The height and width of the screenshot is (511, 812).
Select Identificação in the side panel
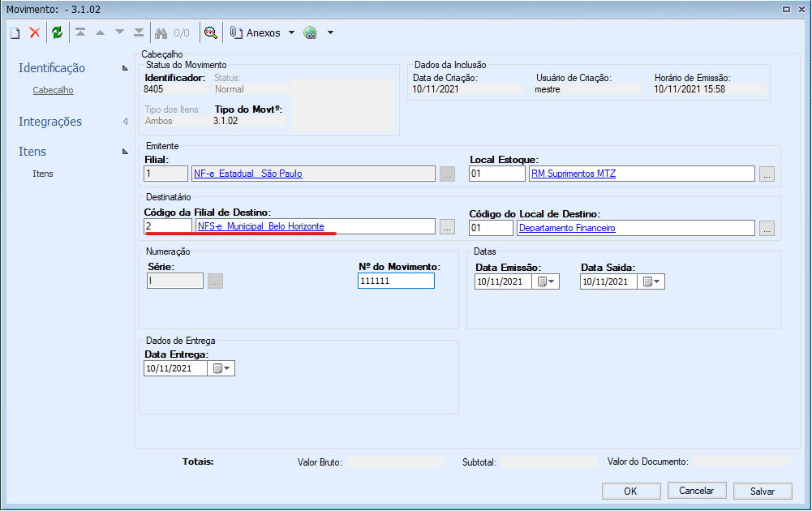coord(52,68)
